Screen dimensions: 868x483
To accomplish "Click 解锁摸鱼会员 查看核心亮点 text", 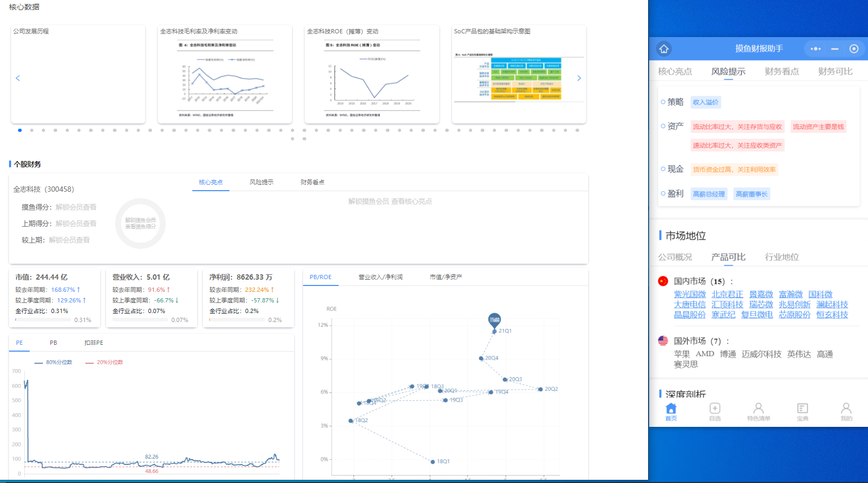I will 390,201.
